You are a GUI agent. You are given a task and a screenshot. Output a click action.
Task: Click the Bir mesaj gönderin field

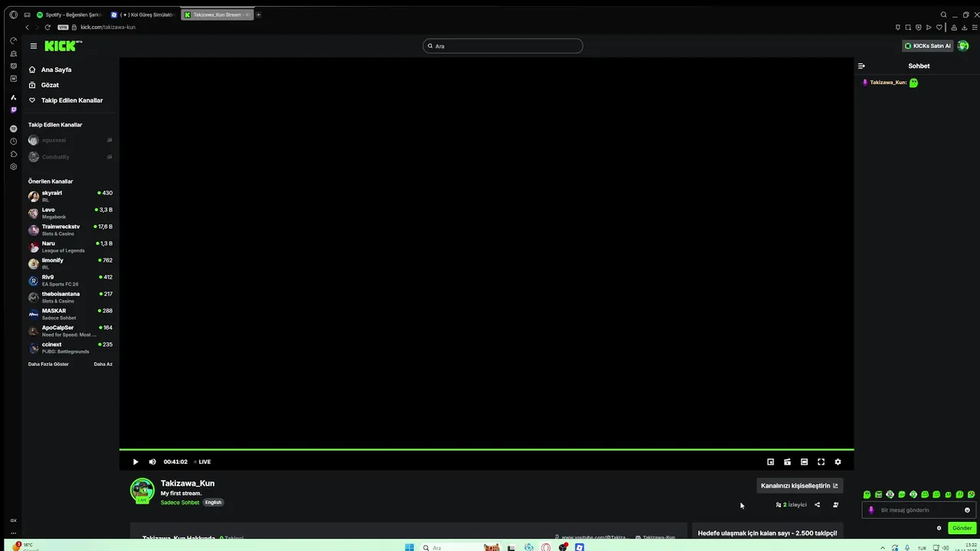[x=919, y=510]
